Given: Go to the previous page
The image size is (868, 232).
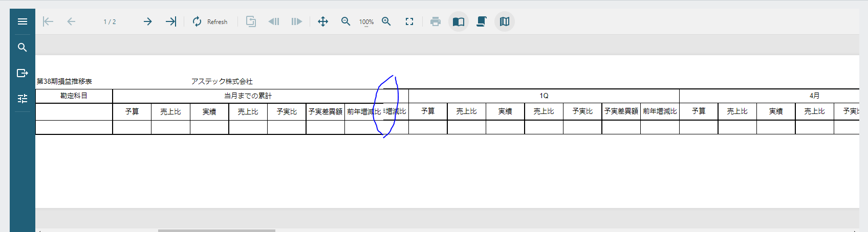Looking at the screenshot, I should tap(71, 21).
